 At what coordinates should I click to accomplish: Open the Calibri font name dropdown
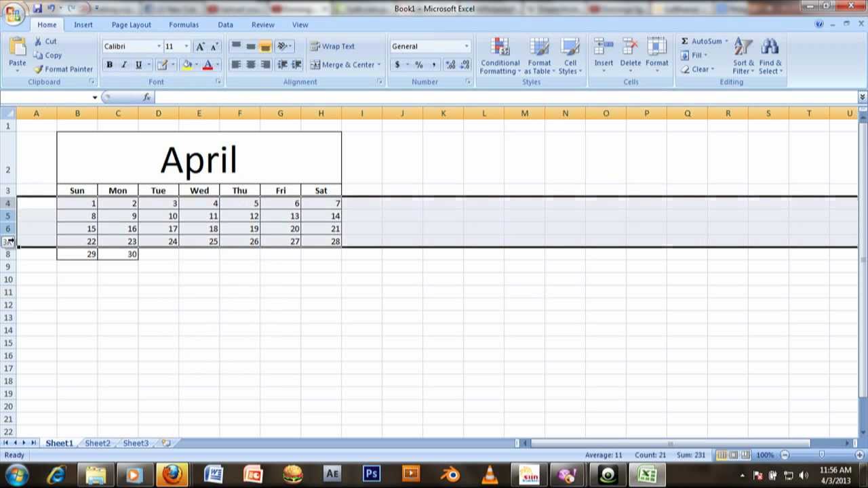159,46
